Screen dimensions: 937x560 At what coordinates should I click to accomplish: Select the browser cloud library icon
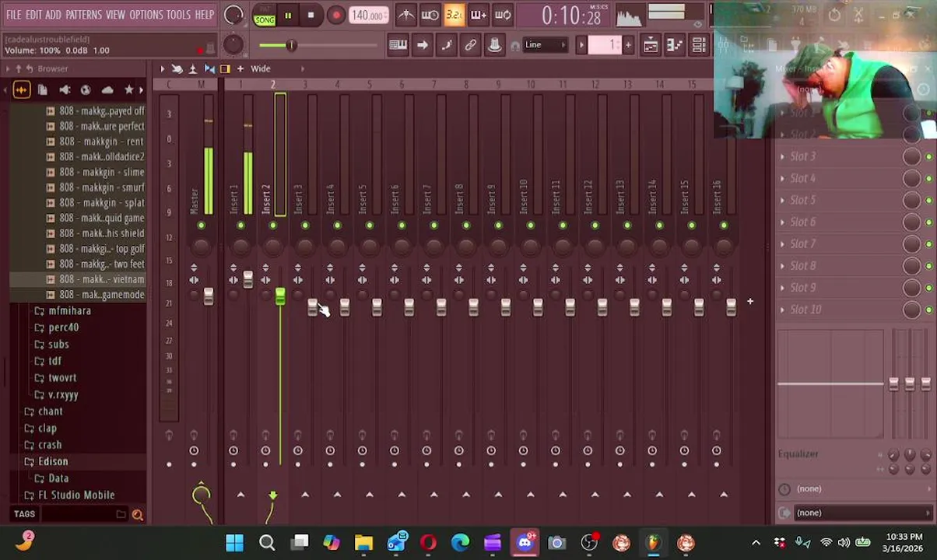(x=107, y=90)
